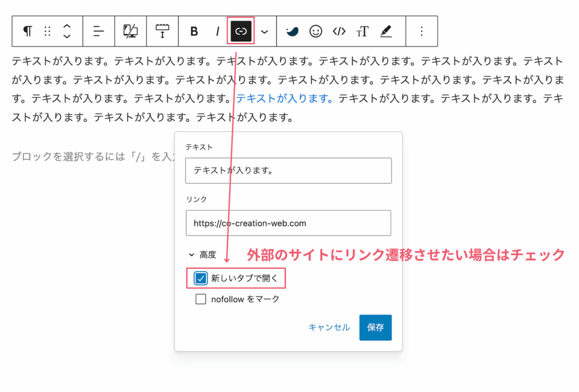Collapse the 高度 advanced section
Screen dimensions: 579x392
202,255
